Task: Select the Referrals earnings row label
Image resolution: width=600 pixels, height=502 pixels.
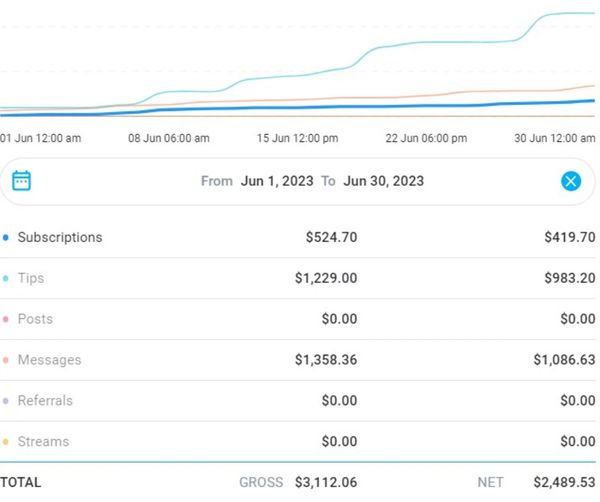Action: coord(45,401)
